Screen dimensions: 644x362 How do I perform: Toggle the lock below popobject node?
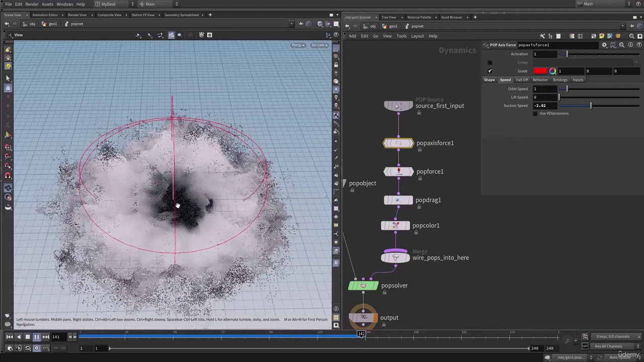coord(352,190)
